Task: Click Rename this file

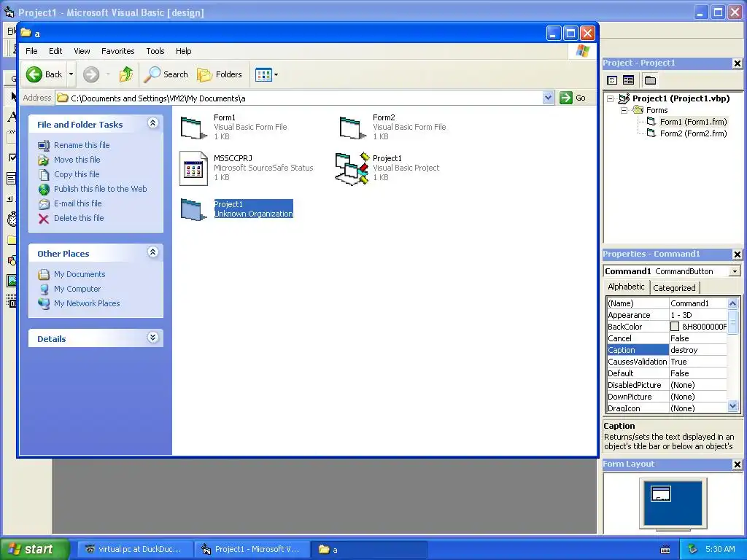Action: coord(82,145)
